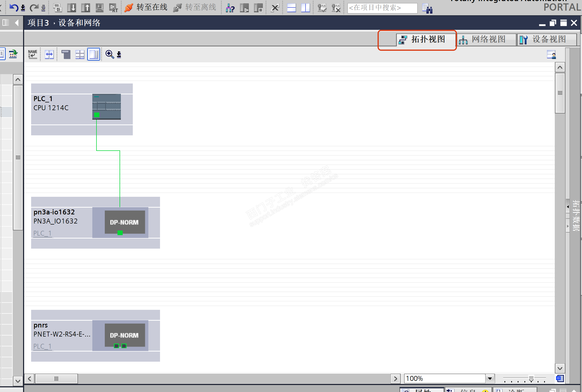Click the zoom slider at bottom right
This screenshot has width=582, height=392.
(x=531, y=379)
